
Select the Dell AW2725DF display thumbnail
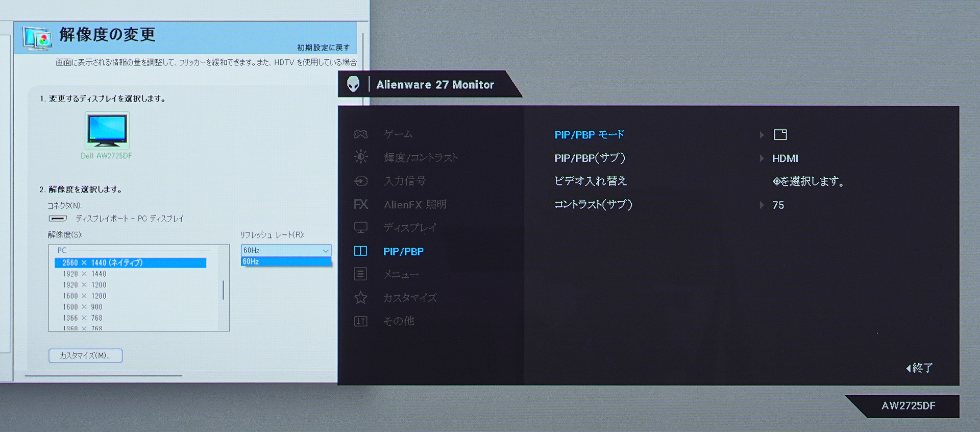(107, 130)
